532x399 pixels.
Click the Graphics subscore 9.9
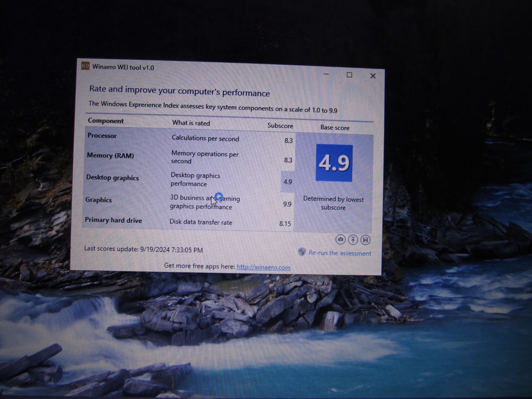coord(287,204)
